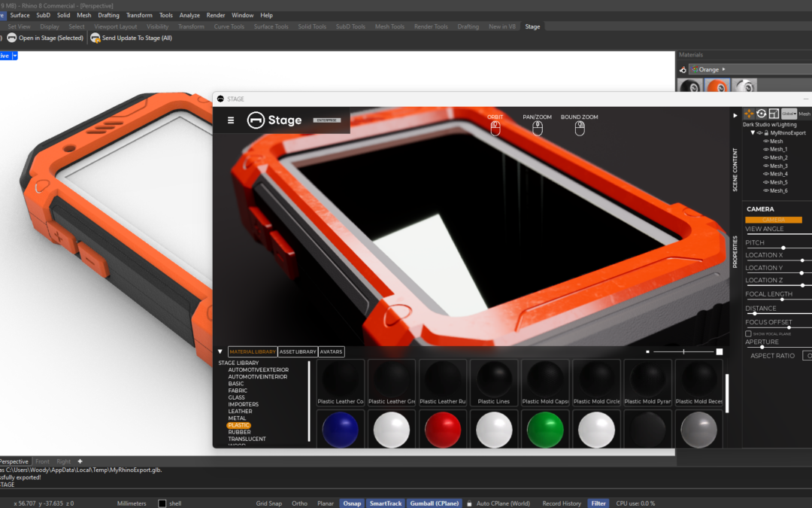Collapse the right panel with arrow

(735, 116)
